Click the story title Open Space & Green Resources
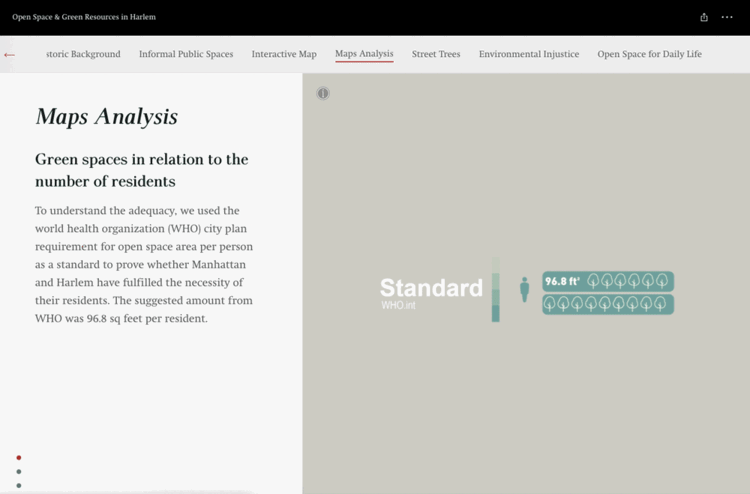The width and height of the screenshot is (750, 494). [x=84, y=17]
